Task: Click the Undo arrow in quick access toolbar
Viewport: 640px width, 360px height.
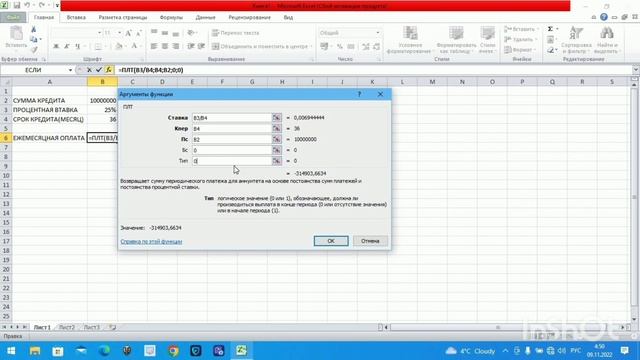Action: click(x=27, y=5)
